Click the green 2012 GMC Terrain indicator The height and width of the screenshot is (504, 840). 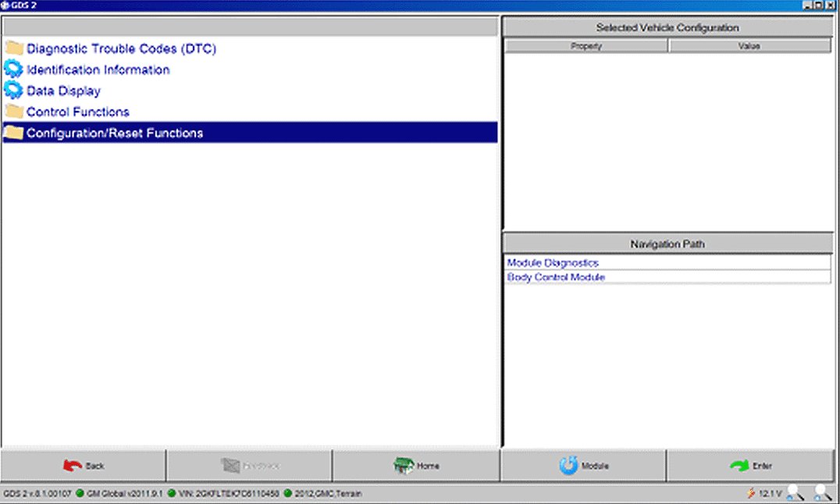[288, 493]
